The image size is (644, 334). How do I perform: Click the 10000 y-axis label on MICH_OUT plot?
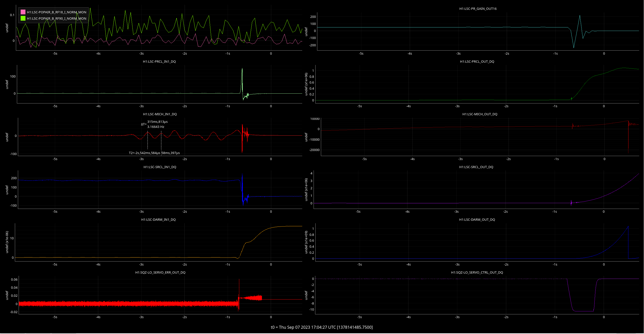315,119
